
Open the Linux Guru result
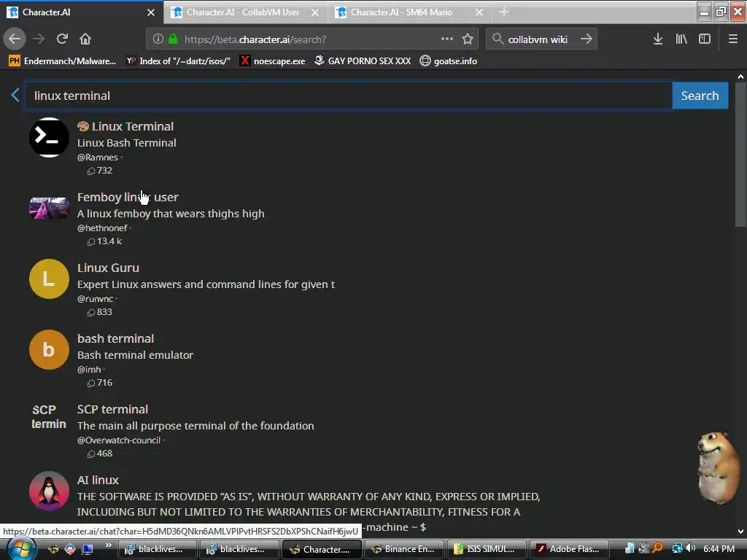click(108, 268)
